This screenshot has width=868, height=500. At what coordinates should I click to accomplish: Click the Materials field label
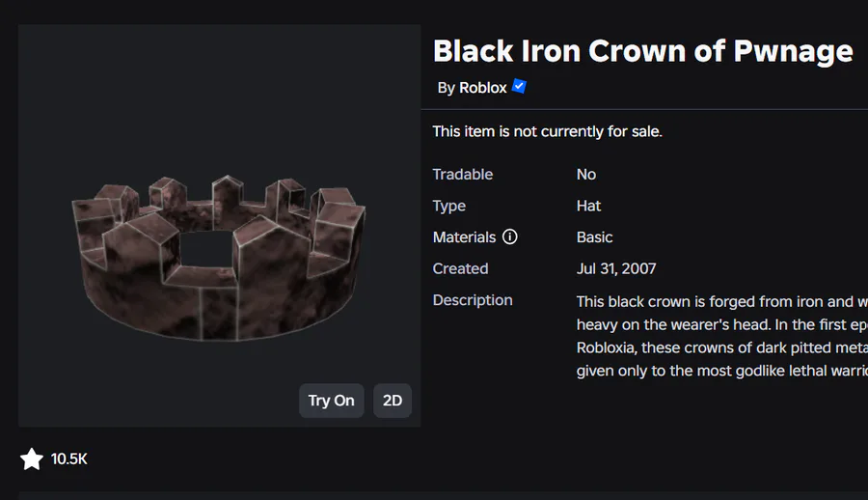point(464,237)
